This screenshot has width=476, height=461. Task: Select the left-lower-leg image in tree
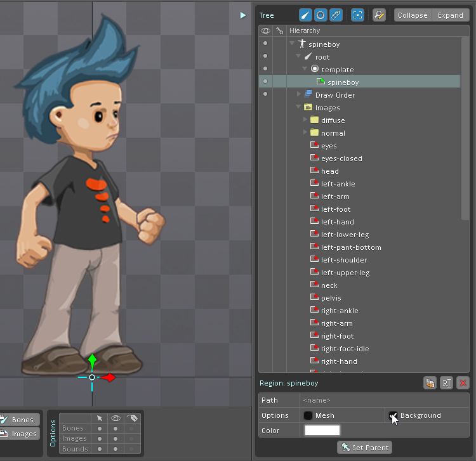pos(345,235)
